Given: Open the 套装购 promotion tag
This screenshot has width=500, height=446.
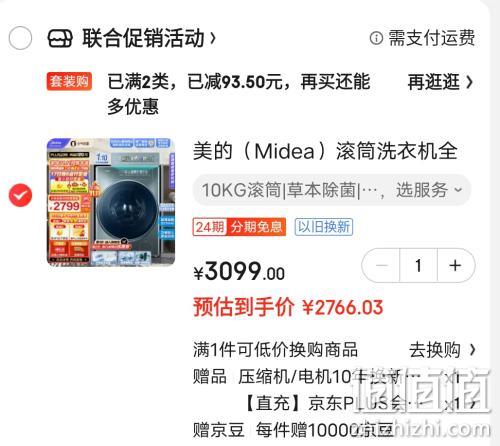Looking at the screenshot, I should (69, 81).
